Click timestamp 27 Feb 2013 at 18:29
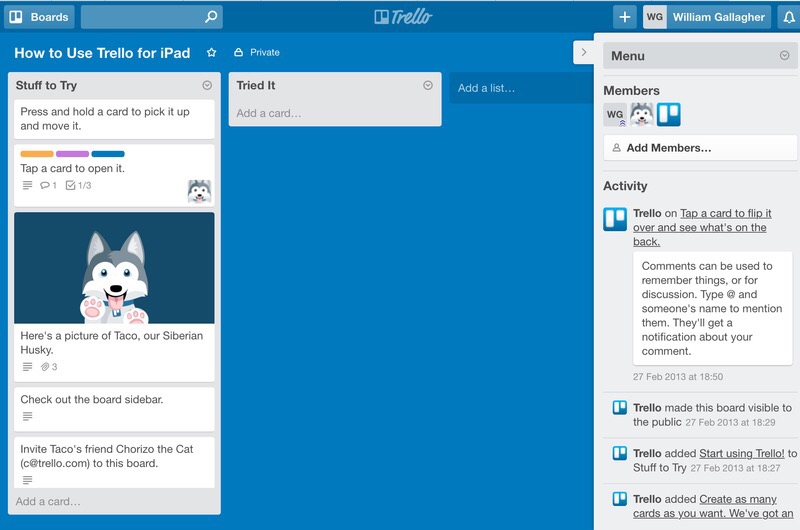The height and width of the screenshot is (530, 800). [x=730, y=422]
